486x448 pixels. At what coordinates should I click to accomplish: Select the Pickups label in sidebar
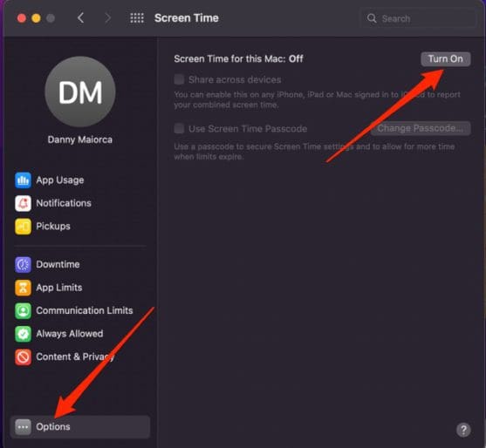[x=53, y=227]
